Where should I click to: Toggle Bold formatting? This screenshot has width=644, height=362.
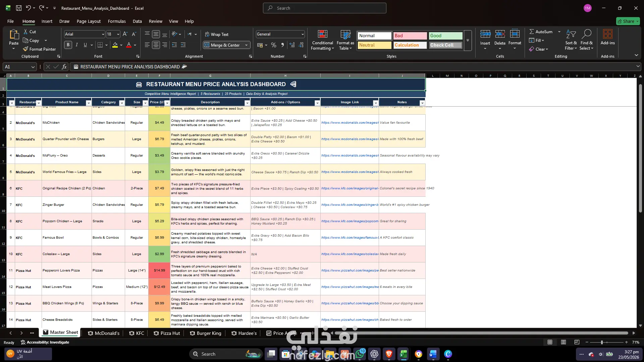68,45
